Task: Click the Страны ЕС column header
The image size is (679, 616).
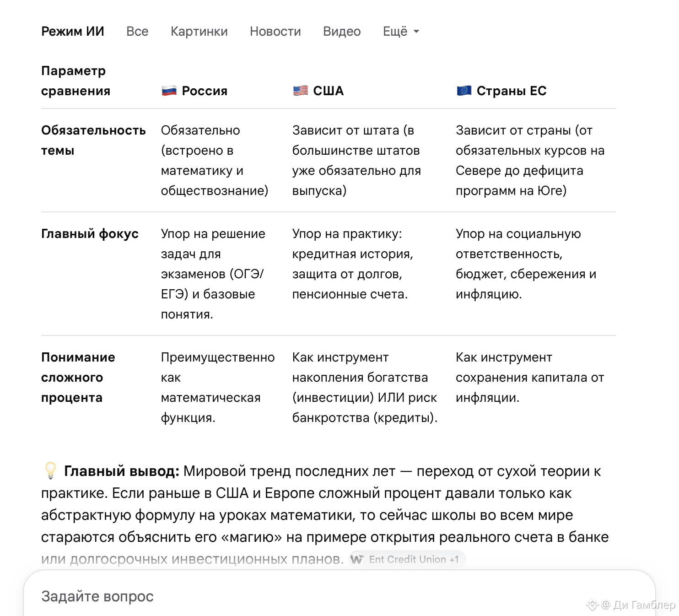Action: [x=512, y=91]
